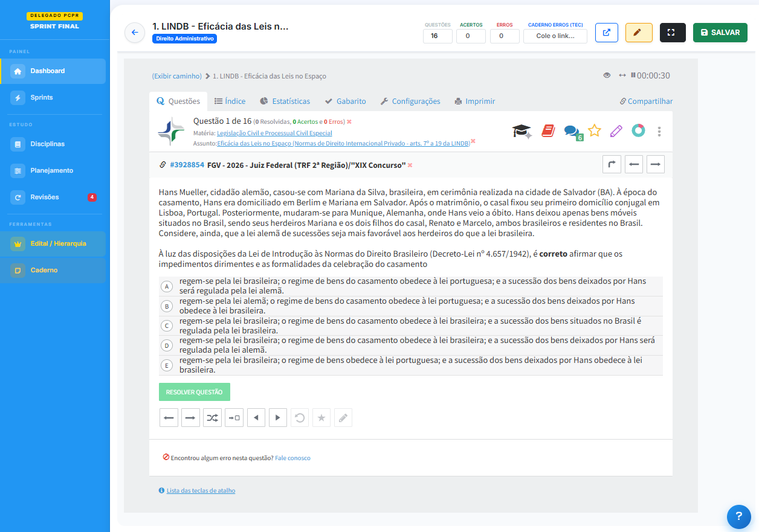Open Revisões with badge 4 in sidebar
The width and height of the screenshot is (759, 532).
[x=53, y=197]
